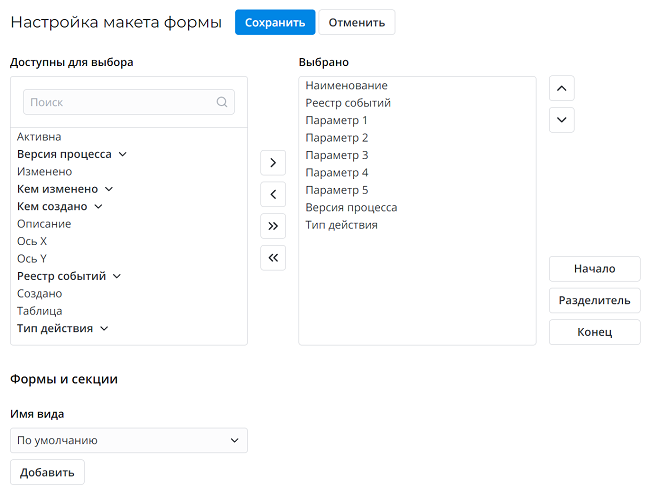
Task: Click the search magnifier icon
Action: 222,102
